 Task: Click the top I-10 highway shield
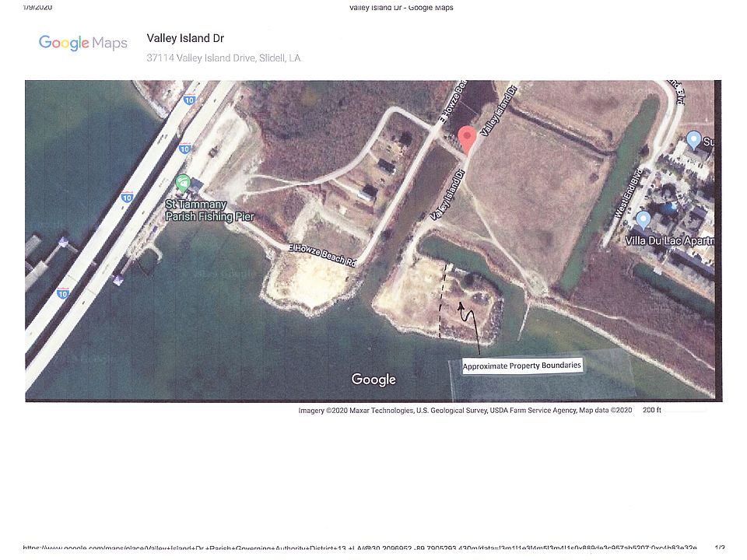coord(190,100)
